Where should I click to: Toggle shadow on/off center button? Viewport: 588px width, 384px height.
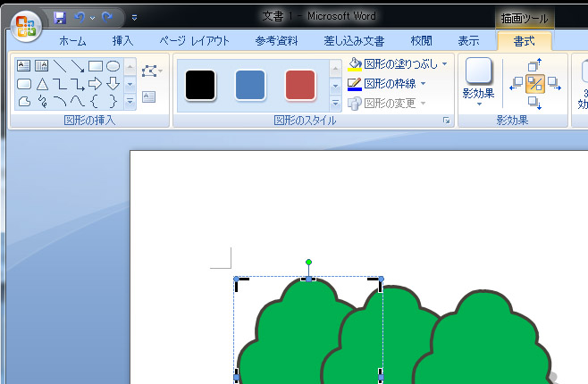[x=535, y=84]
